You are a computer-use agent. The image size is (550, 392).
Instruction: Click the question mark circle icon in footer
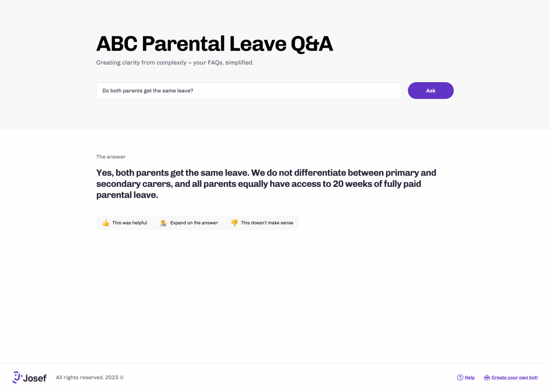460,378
